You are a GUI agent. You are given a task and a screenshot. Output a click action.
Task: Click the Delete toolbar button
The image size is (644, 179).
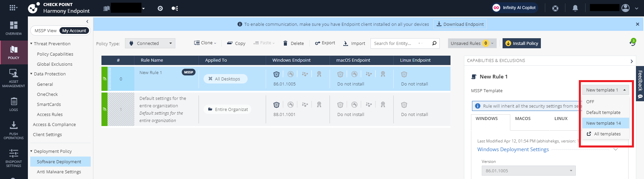293,43
